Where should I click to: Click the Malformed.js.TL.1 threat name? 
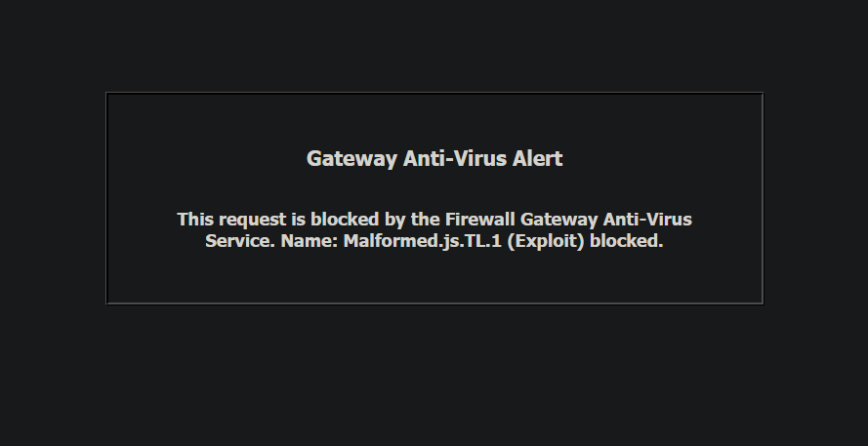click(x=423, y=242)
